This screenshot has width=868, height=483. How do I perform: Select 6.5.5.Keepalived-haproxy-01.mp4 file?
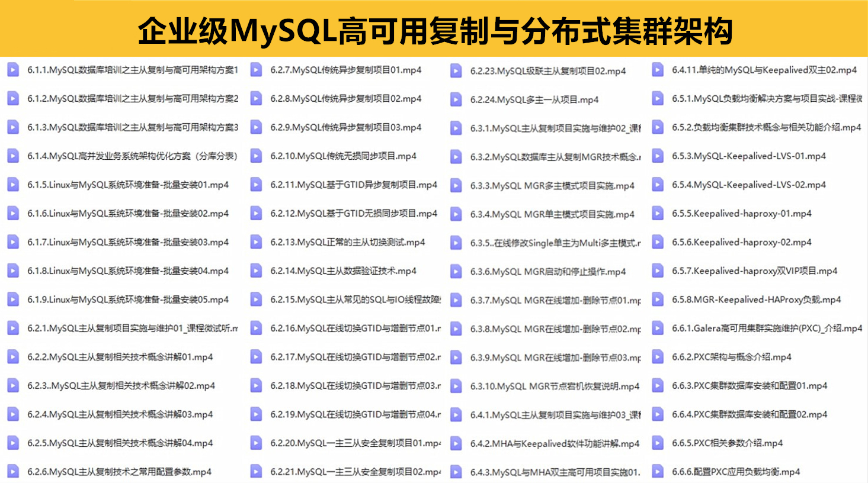[x=741, y=214]
